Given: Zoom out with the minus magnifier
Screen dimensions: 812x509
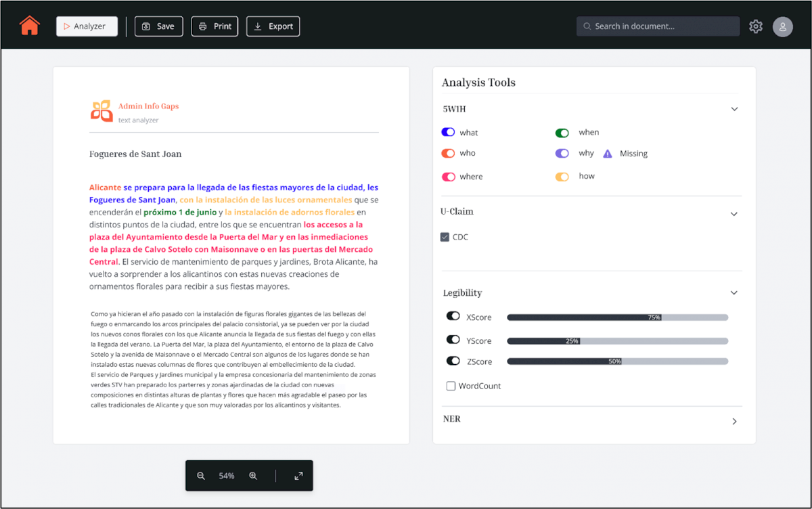Looking at the screenshot, I should point(201,476).
